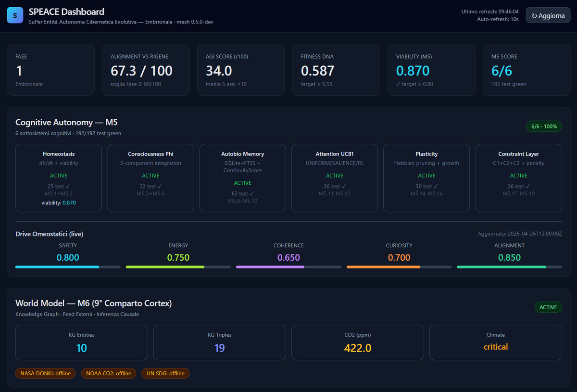
Task: Click the viability: 0.870 line in Homeostasis
Action: (x=59, y=203)
